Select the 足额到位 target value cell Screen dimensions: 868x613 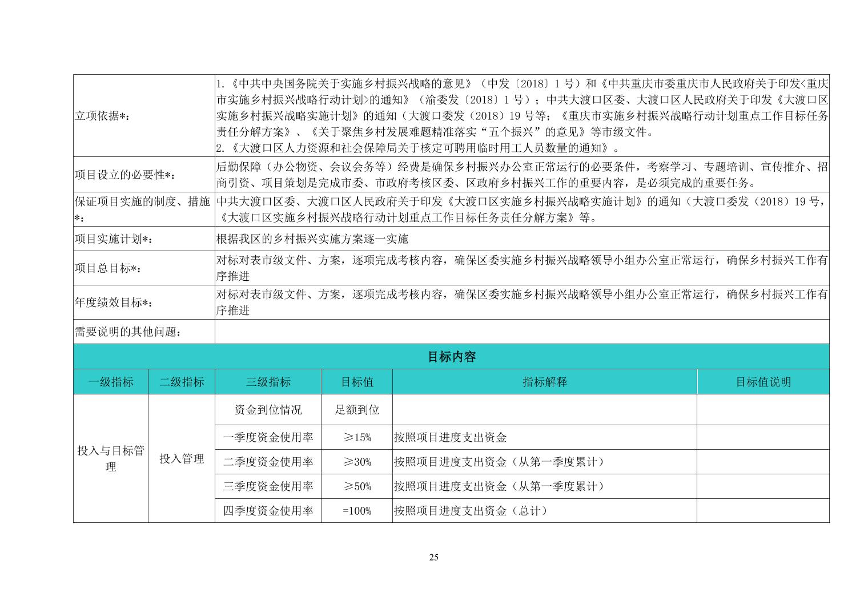tap(357, 410)
